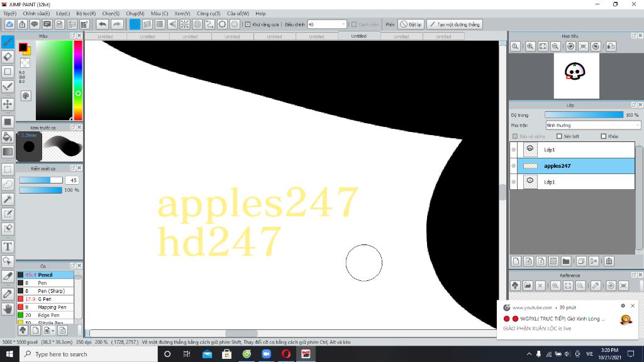This screenshot has width=644, height=362.
Task: Click 'Tạo một đường thẳng' button
Action: click(x=454, y=25)
